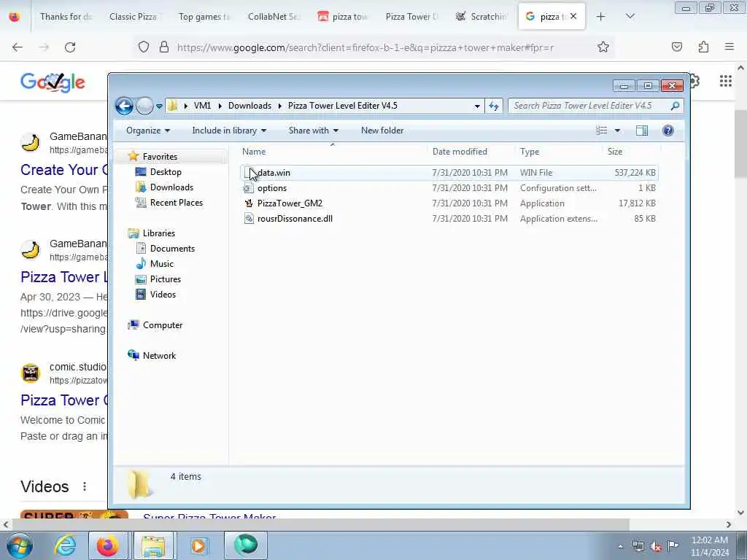Select rousrDissonance.dll file
This screenshot has width=747, height=560.
[x=449, y=219]
